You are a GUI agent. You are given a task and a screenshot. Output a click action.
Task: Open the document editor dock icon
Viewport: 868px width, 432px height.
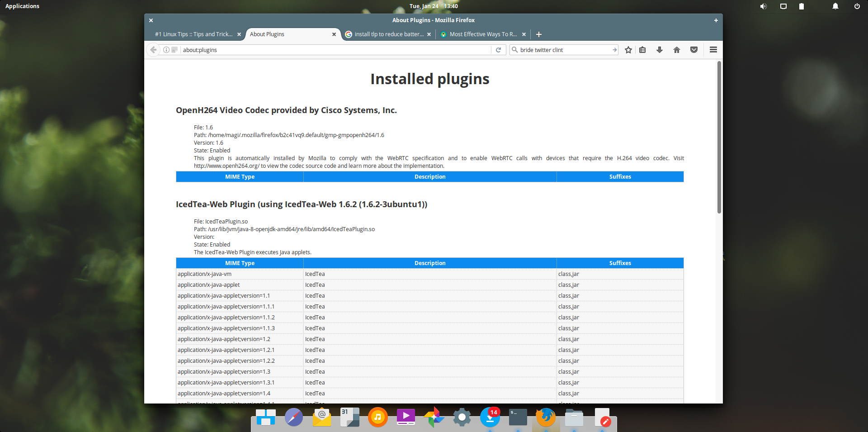[602, 417]
